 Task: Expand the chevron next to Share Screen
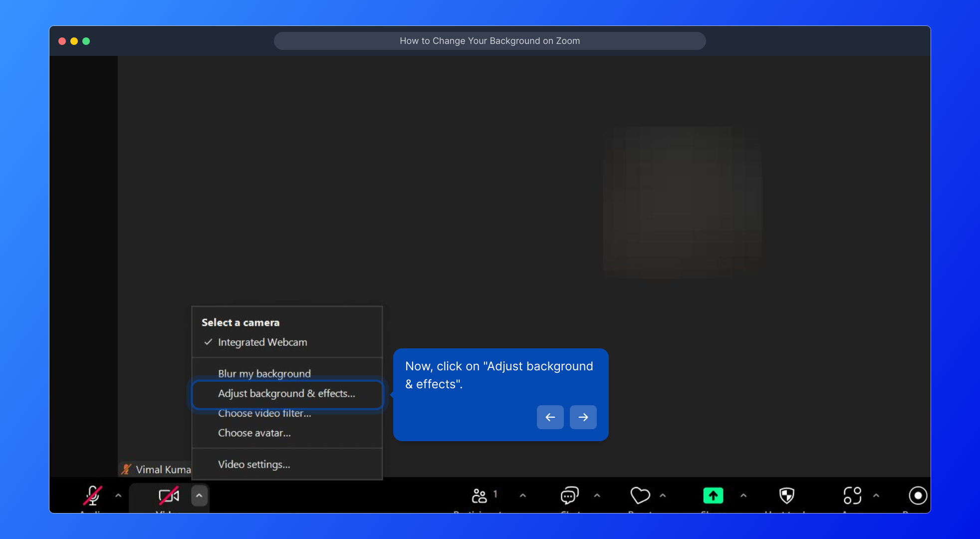coord(743,496)
